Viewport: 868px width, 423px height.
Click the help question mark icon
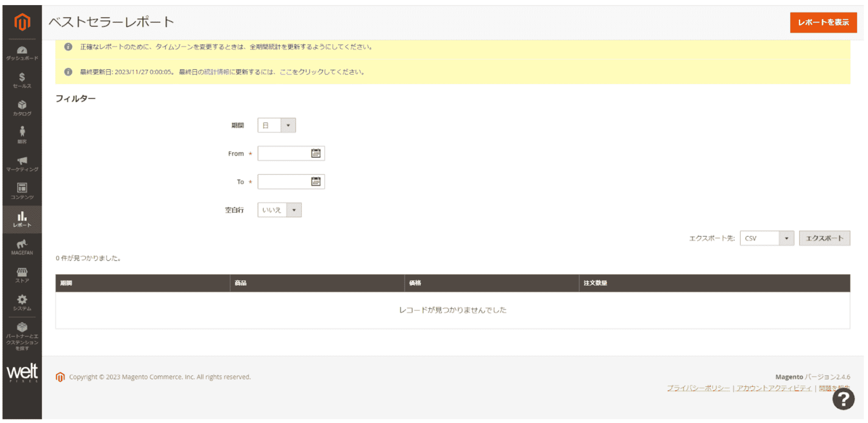tap(843, 399)
